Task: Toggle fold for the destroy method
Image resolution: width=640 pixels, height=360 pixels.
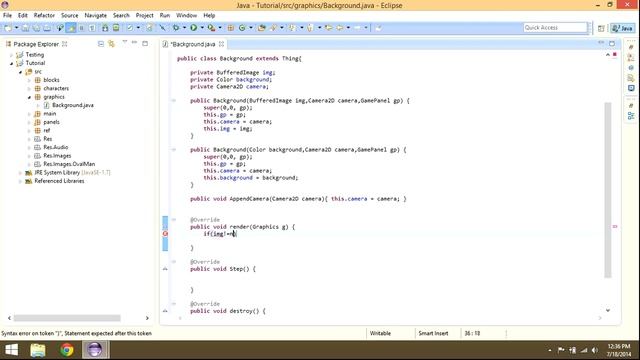Action: coord(173,304)
